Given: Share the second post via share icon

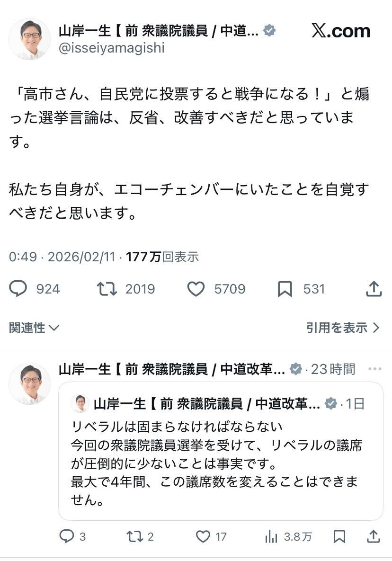Looking at the screenshot, I should pos(374,536).
